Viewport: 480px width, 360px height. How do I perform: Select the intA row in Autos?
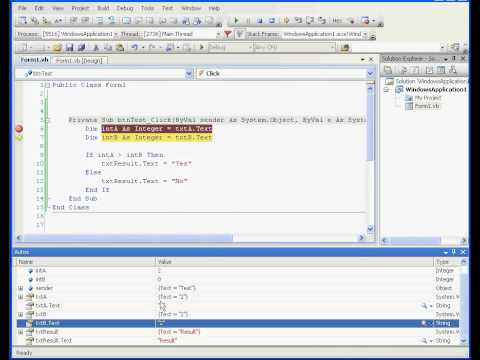[238, 271]
